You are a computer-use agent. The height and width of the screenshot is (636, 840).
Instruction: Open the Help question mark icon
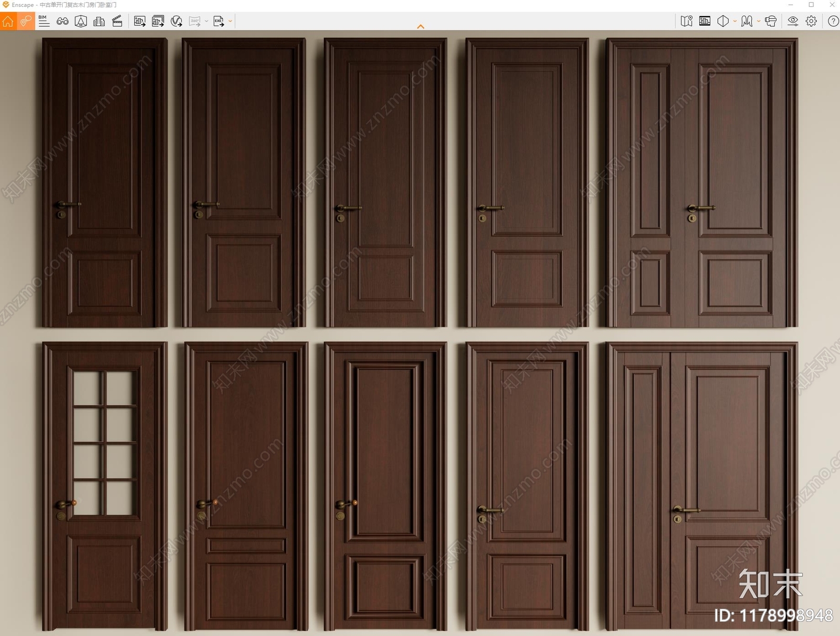(833, 21)
